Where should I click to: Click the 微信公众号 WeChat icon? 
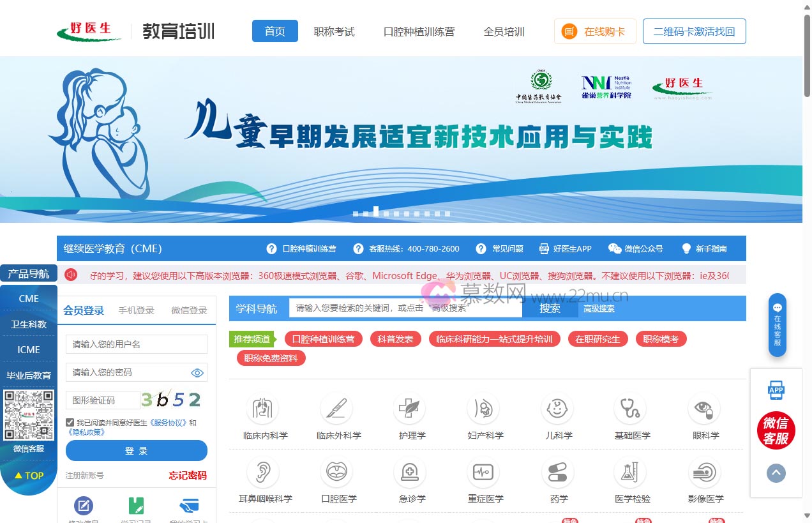(615, 248)
